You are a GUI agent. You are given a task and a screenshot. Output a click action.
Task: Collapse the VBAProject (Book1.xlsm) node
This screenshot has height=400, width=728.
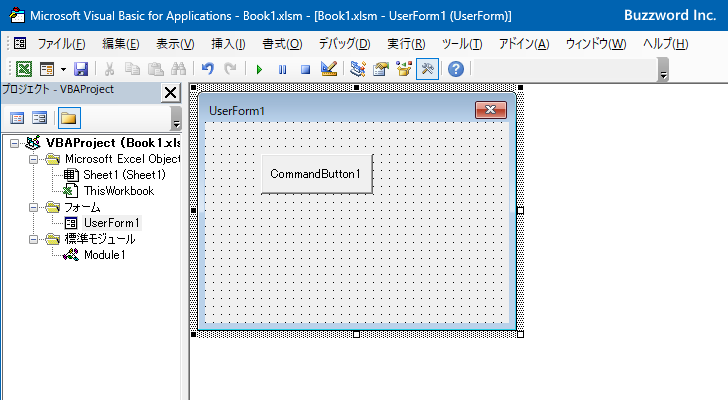(14, 143)
